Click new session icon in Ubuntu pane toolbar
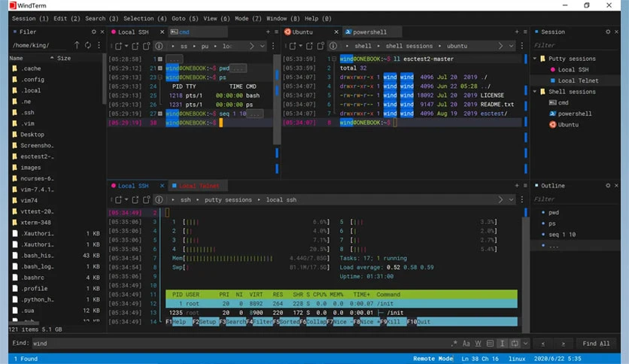The height and width of the screenshot is (364, 629). (293, 46)
